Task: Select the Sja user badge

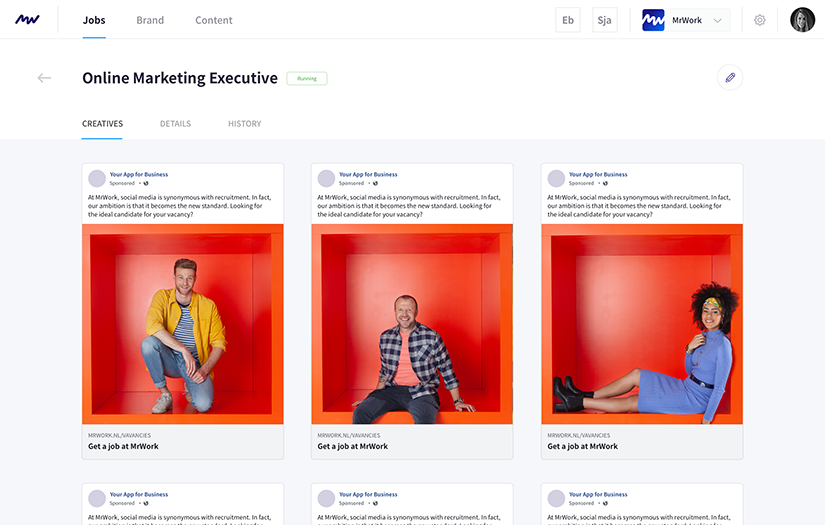Action: tap(605, 20)
